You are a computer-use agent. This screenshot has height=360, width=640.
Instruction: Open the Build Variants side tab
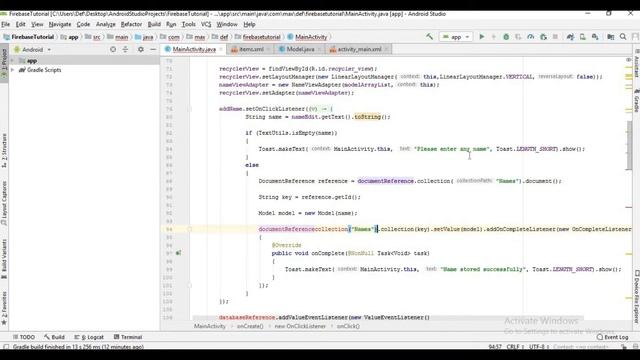click(x=4, y=259)
